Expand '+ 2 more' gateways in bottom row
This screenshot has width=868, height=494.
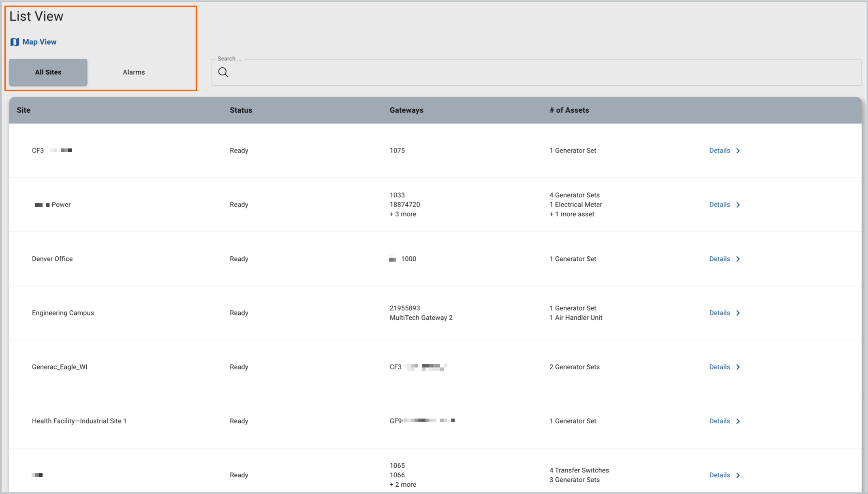coord(403,484)
